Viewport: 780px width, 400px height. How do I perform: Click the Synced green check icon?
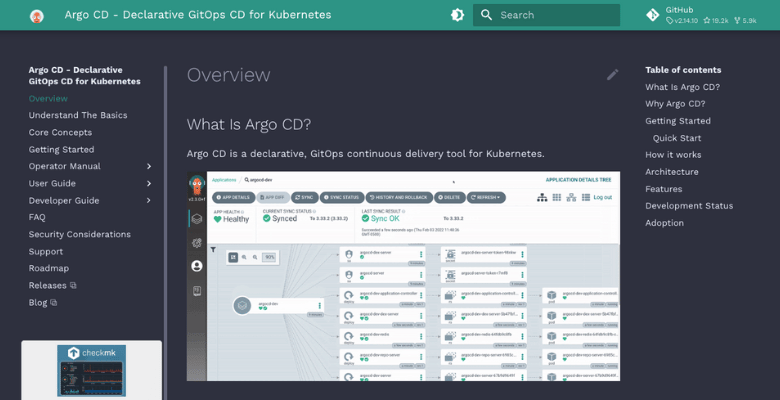pos(267,218)
